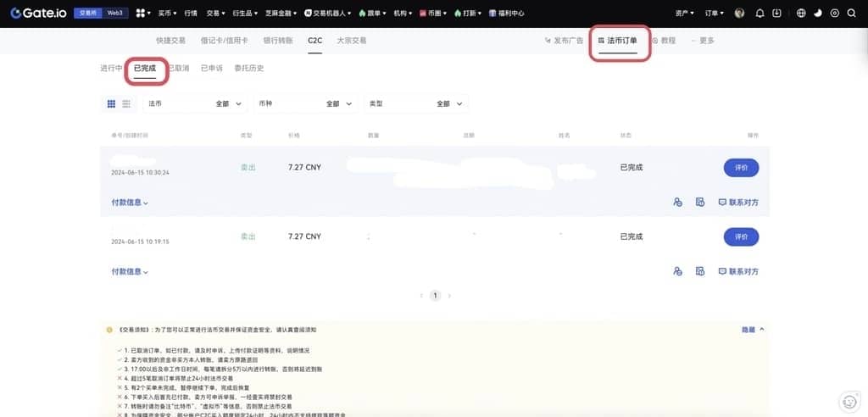This screenshot has height=417, width=868.
Task: Select page 1 in pagination
Action: pyautogui.click(x=436, y=296)
